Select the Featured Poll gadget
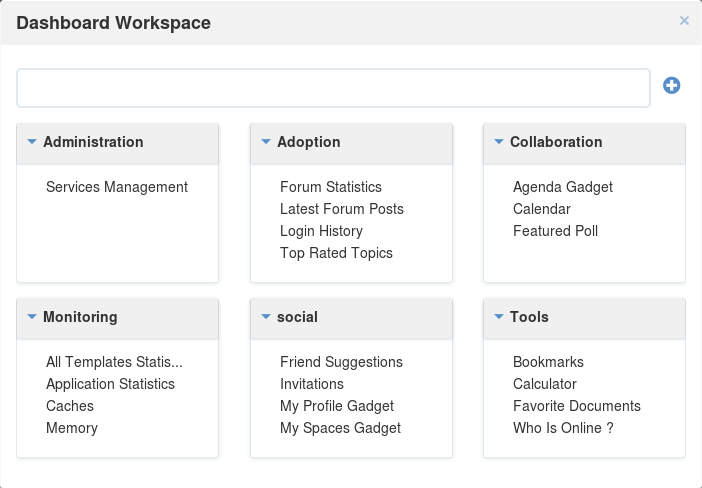 (555, 231)
